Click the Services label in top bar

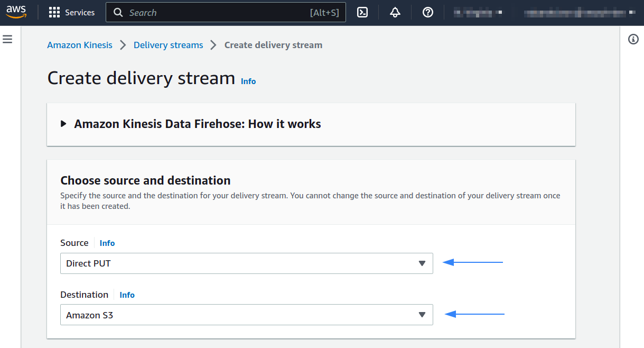click(x=80, y=13)
